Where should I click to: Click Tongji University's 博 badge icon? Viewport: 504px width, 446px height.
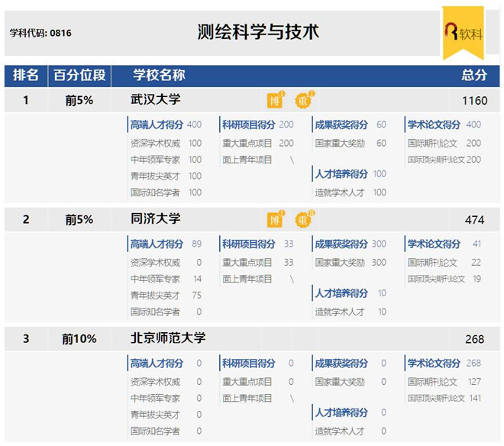click(x=276, y=219)
